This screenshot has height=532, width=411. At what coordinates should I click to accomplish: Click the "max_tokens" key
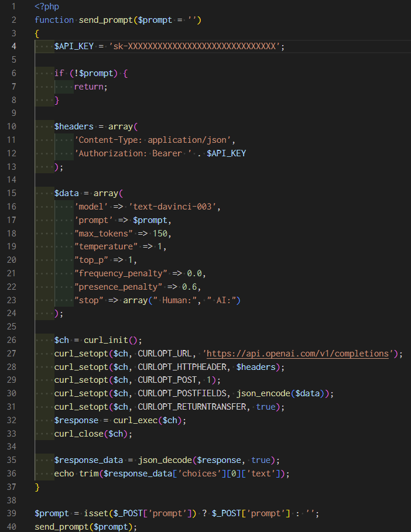click(103, 234)
